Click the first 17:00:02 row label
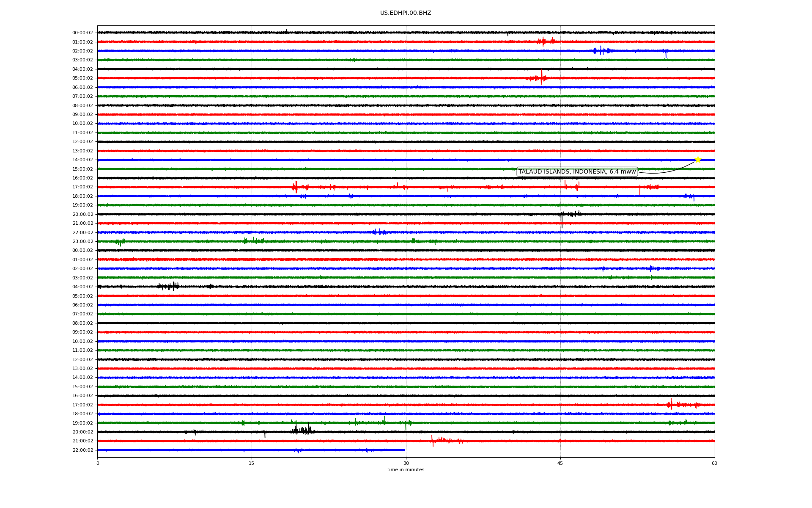Image resolution: width=812 pixels, height=508 pixels. coord(82,187)
